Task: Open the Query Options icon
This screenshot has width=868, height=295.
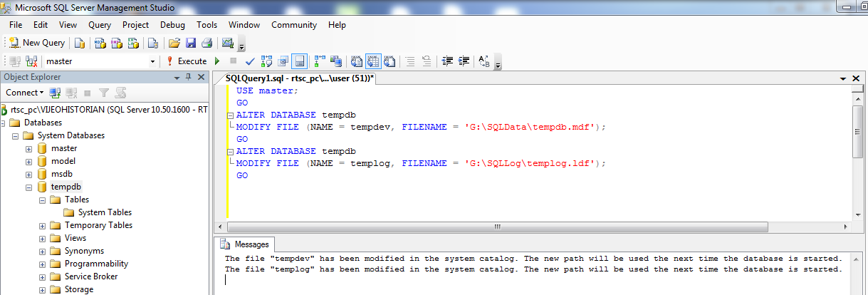Action: click(x=283, y=61)
